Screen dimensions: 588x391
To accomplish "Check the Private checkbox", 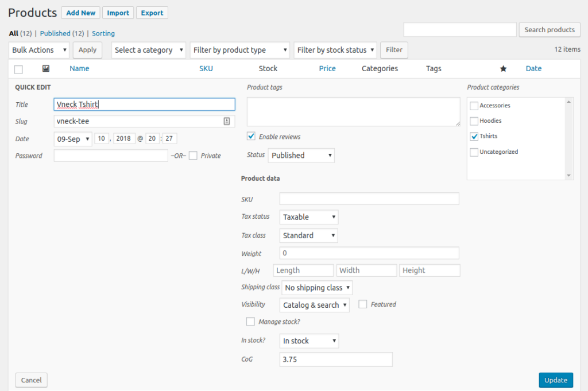I will [193, 156].
